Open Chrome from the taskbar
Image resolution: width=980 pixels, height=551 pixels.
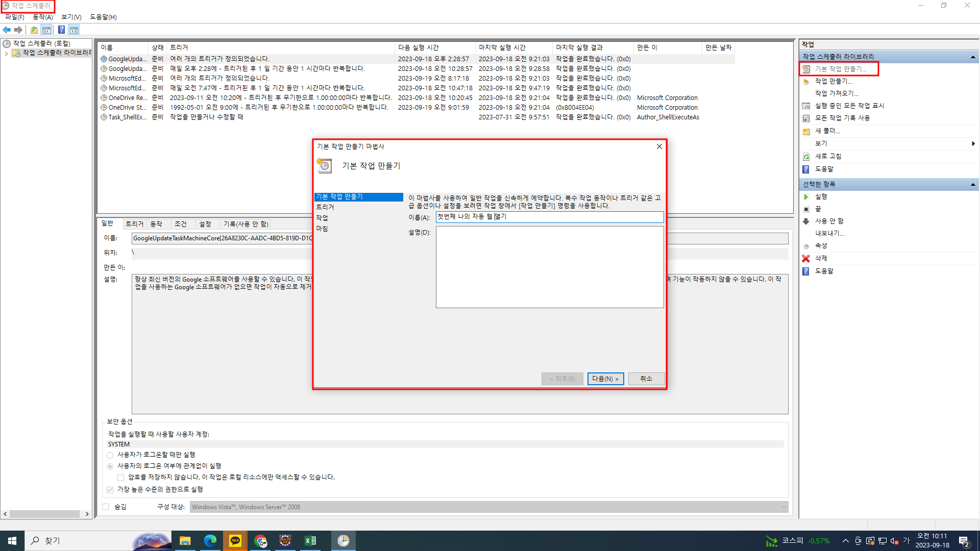(260, 541)
